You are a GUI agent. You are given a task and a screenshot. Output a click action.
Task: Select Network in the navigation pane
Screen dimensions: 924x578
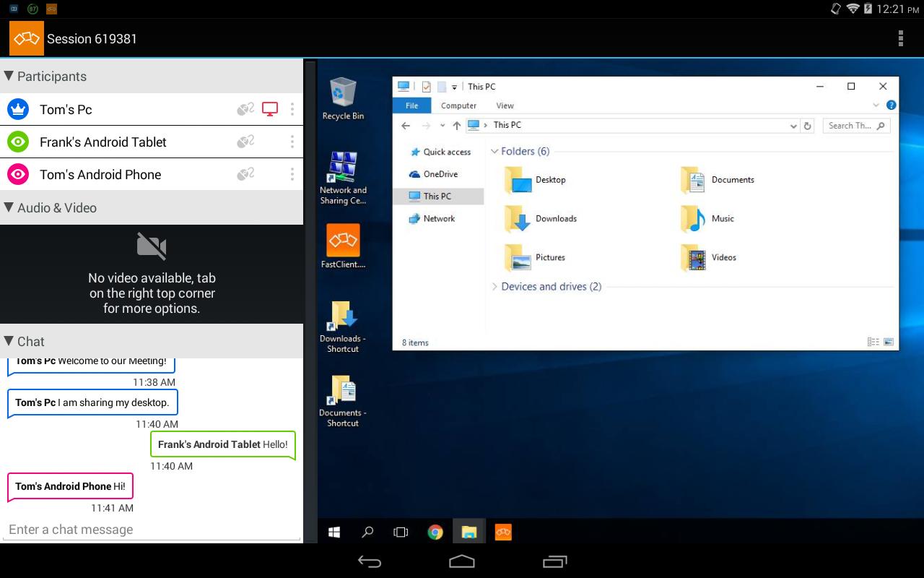(439, 218)
